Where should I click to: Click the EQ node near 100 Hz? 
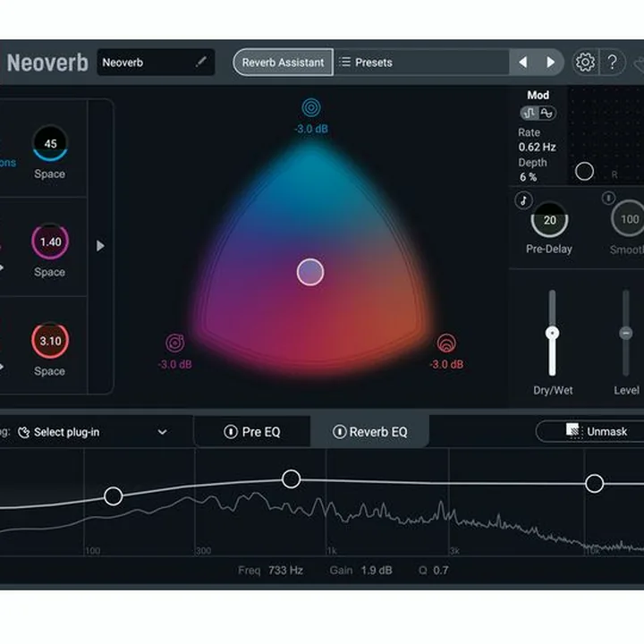click(x=114, y=496)
